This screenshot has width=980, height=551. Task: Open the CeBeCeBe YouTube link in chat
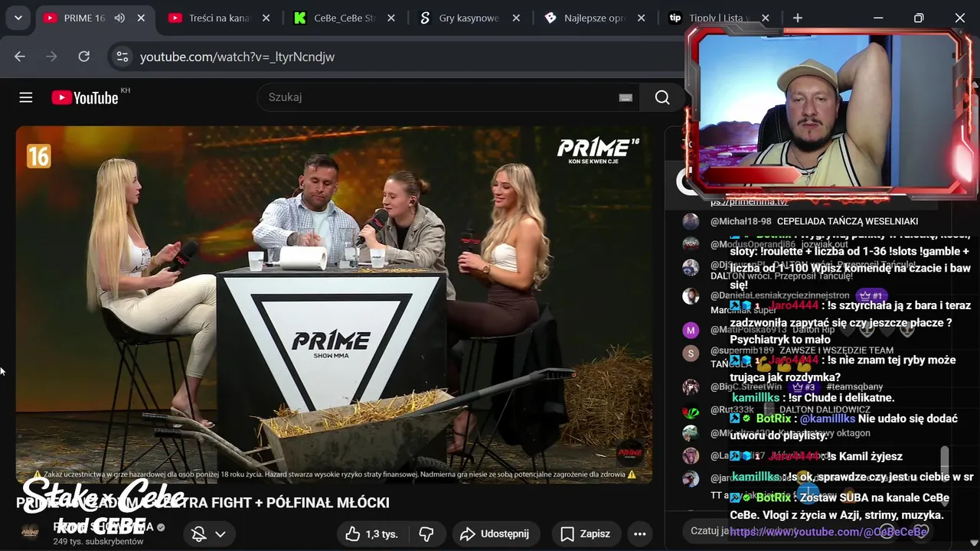pyautogui.click(x=829, y=532)
